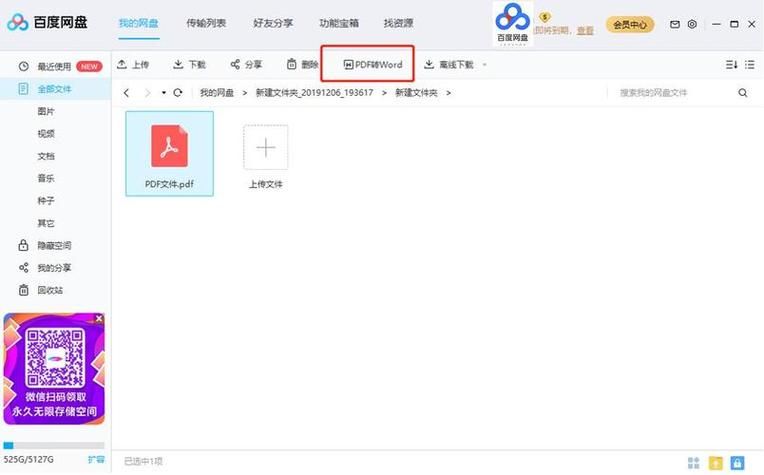Go back to the previous folder
The width and height of the screenshot is (764, 475).
(127, 93)
